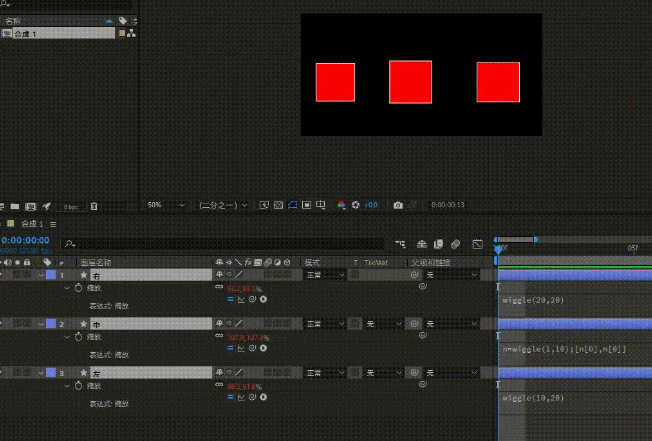Viewport: 652px width, 441px height.
Task: Toggle stopwatch for layer 左 scale
Action: click(78, 386)
